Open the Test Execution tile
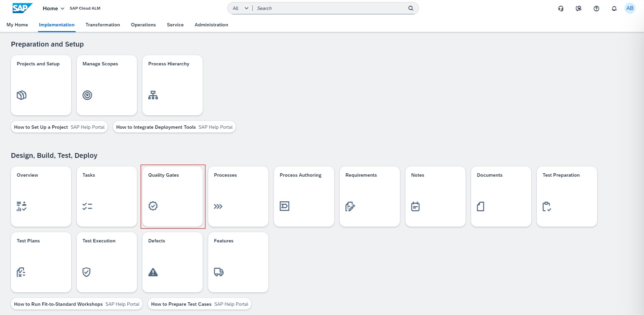 click(106, 262)
